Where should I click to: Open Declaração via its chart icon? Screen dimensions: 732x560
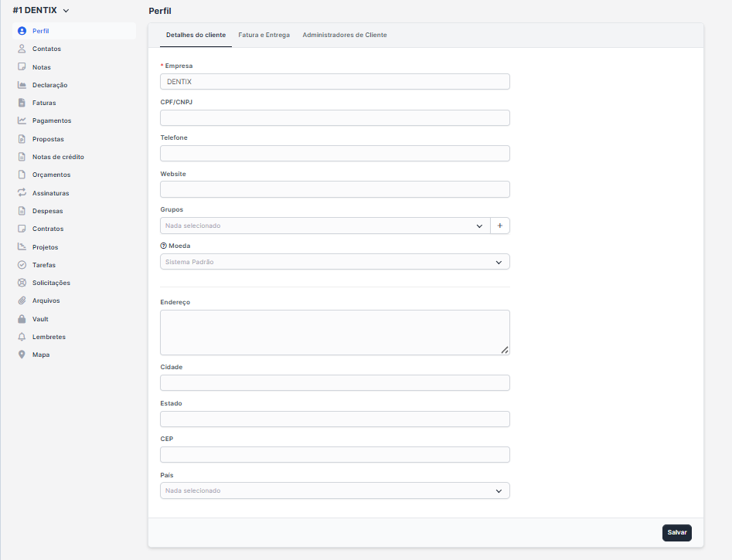coord(22,85)
